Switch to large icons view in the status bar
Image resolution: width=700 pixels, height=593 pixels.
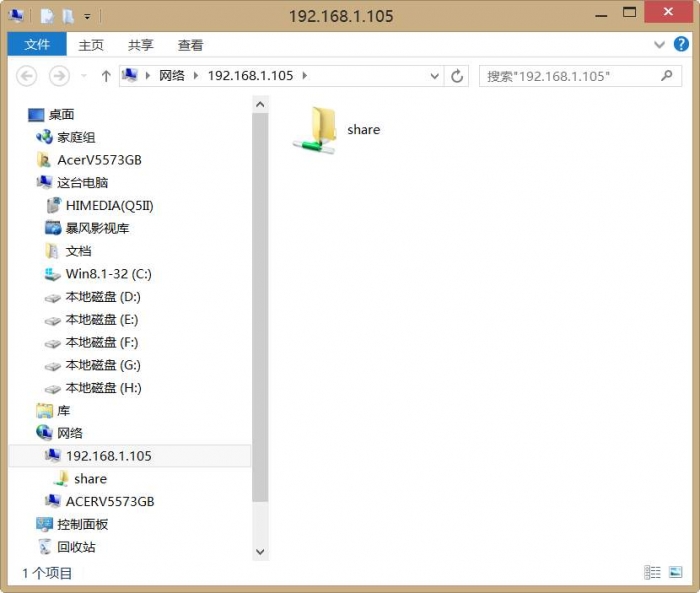[x=675, y=572]
